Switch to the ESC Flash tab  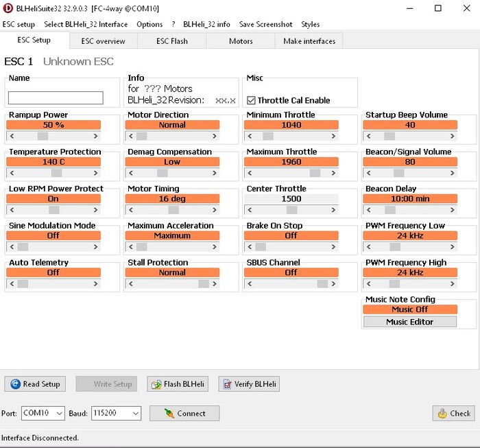tap(172, 41)
